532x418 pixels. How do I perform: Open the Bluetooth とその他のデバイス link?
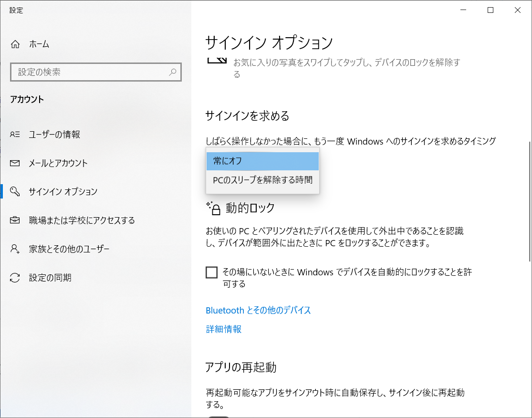[258, 310]
